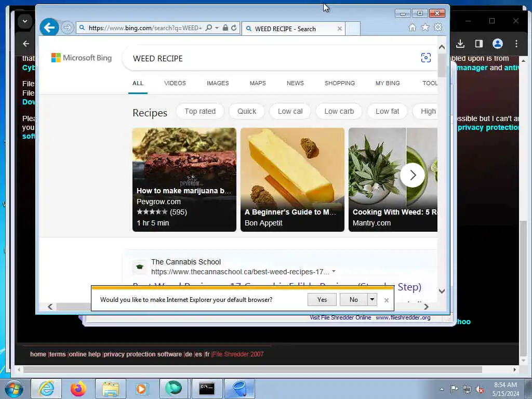Click IE vertical scrollbar up arrow
Screen dimensions: 532x399
point(442,47)
